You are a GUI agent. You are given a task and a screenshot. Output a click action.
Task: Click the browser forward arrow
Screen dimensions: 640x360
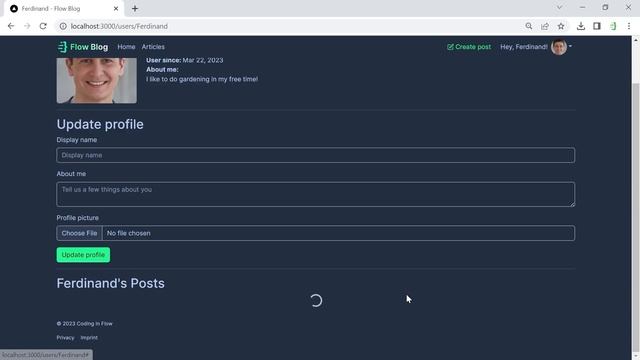click(x=27, y=26)
